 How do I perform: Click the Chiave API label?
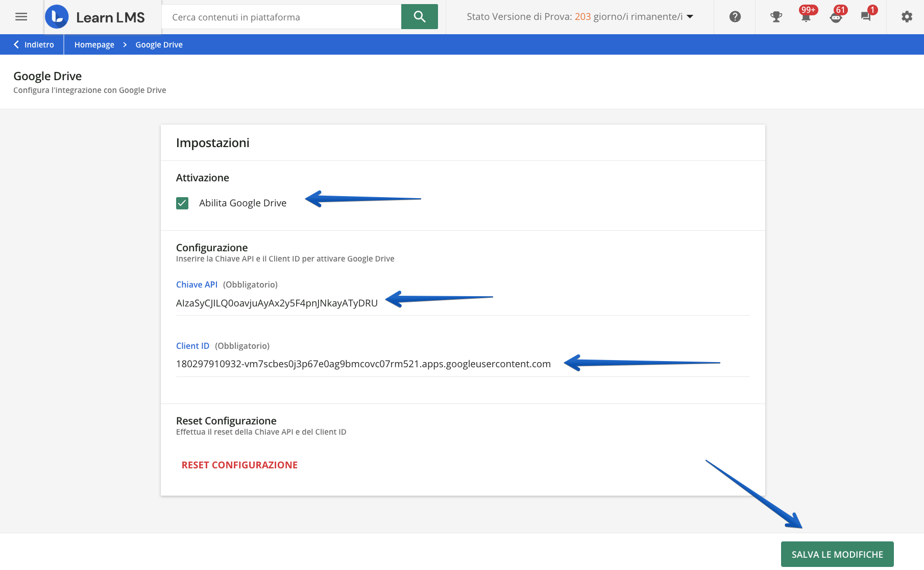coord(197,284)
